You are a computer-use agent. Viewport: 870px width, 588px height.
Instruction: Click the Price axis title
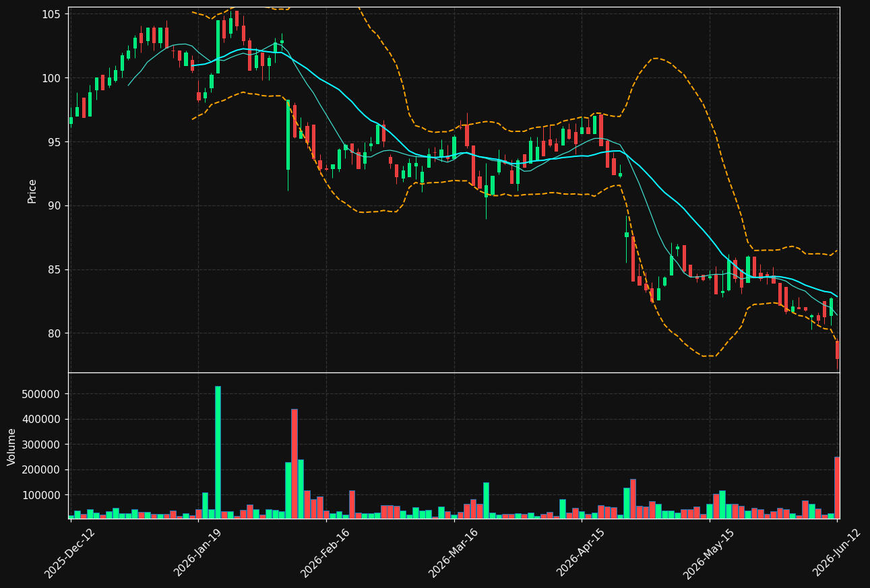32,191
